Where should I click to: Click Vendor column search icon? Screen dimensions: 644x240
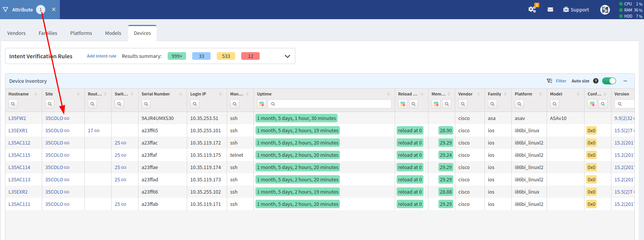click(463, 104)
